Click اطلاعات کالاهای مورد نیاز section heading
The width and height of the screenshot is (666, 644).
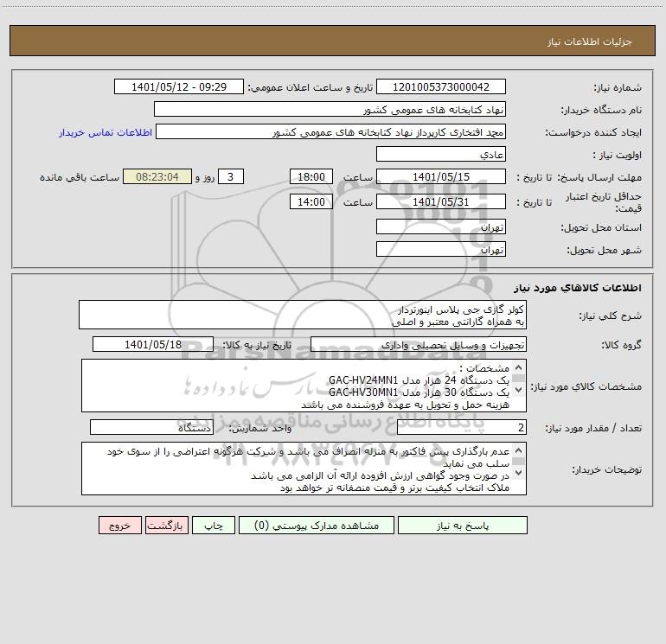[x=578, y=288]
